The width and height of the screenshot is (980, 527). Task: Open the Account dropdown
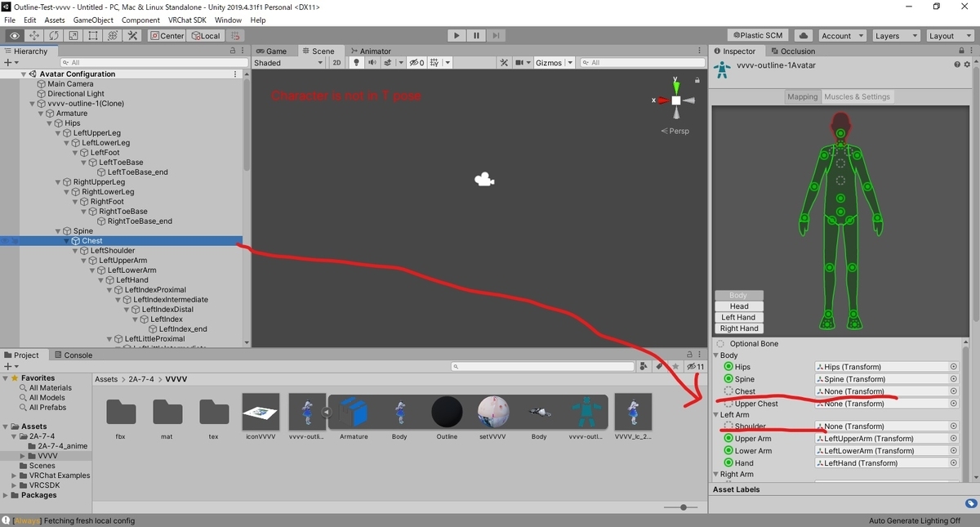click(x=842, y=36)
